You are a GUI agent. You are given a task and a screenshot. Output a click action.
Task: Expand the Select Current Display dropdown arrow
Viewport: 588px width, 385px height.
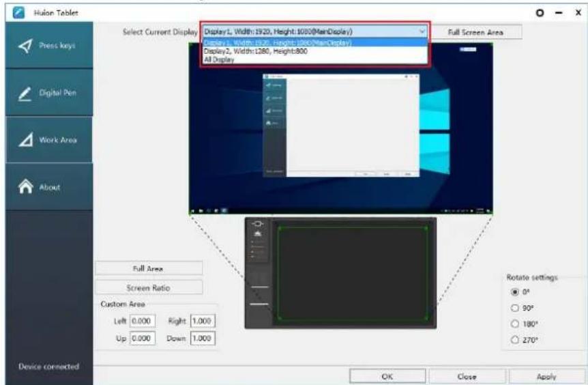pos(422,31)
